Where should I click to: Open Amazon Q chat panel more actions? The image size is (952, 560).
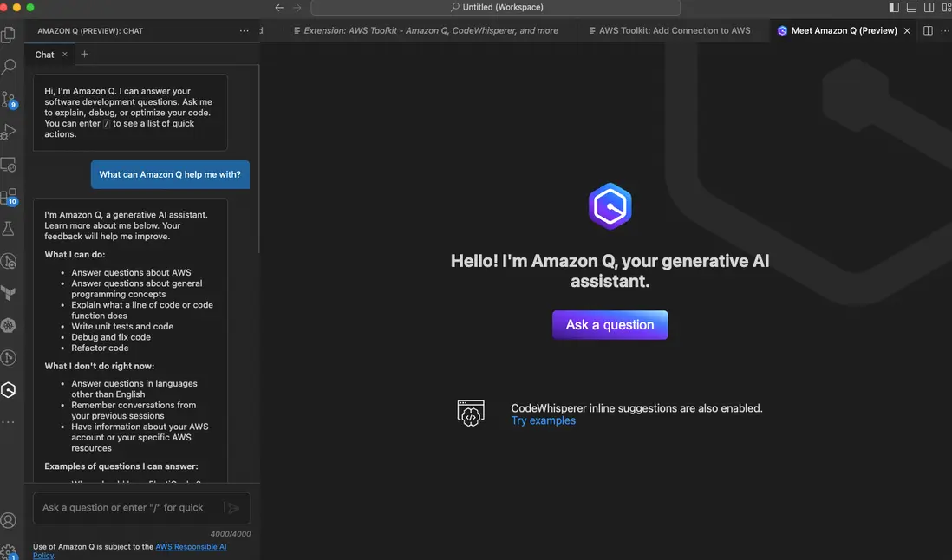pyautogui.click(x=245, y=31)
